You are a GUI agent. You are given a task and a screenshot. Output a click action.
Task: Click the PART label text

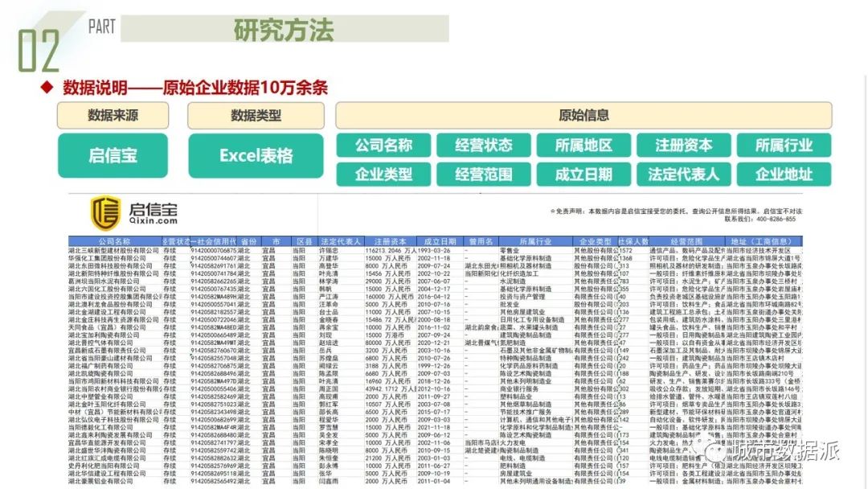click(x=102, y=26)
